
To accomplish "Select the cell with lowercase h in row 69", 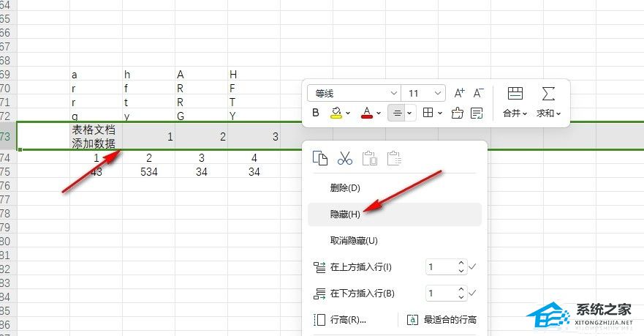I will pyautogui.click(x=148, y=74).
